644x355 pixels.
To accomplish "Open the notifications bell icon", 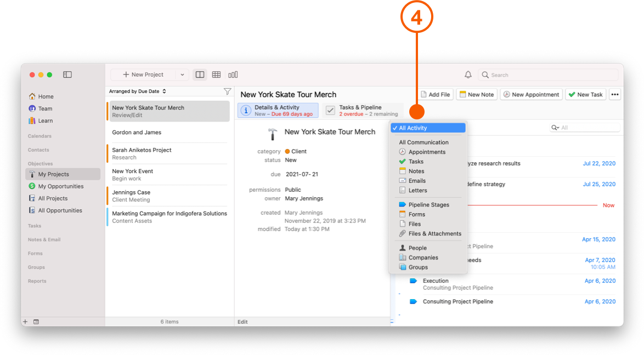I will pos(468,75).
